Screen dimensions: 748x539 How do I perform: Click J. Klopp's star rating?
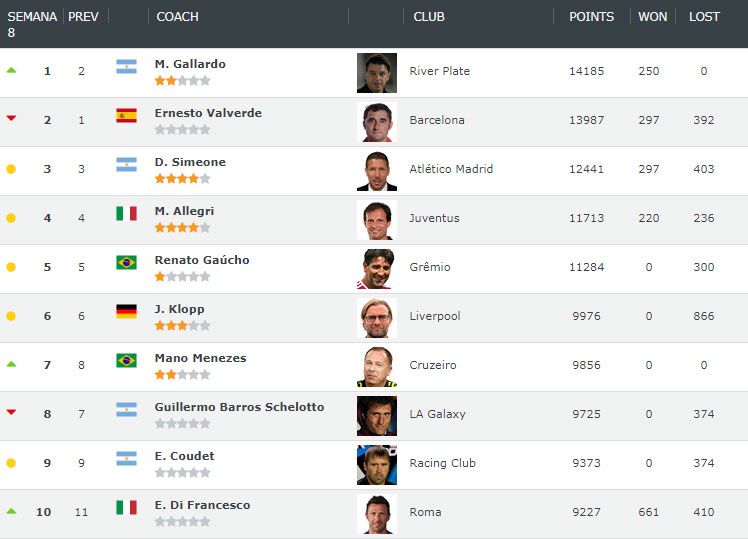click(182, 325)
